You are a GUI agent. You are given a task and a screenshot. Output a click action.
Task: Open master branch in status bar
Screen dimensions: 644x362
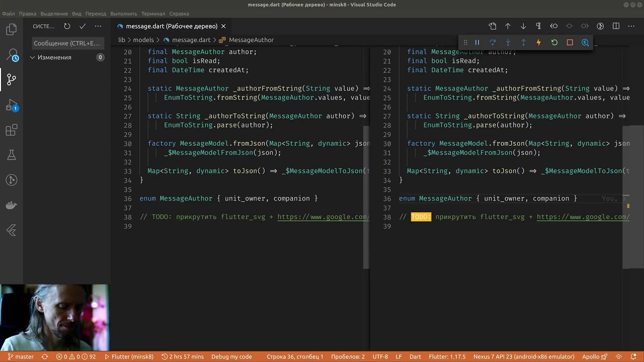pos(21,356)
